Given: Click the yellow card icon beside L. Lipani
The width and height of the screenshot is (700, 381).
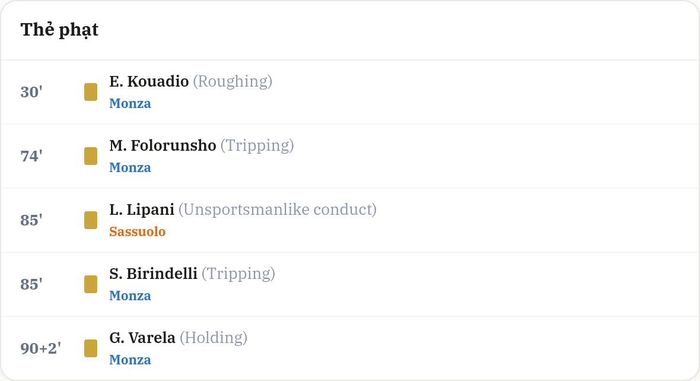Looking at the screenshot, I should (x=91, y=220).
